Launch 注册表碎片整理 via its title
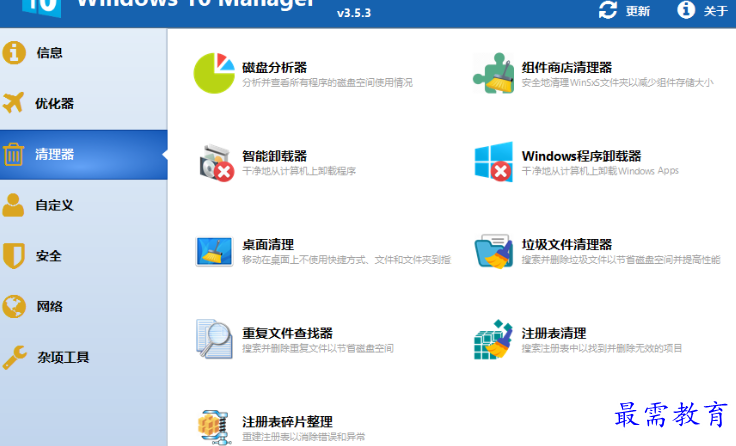 click(x=288, y=422)
